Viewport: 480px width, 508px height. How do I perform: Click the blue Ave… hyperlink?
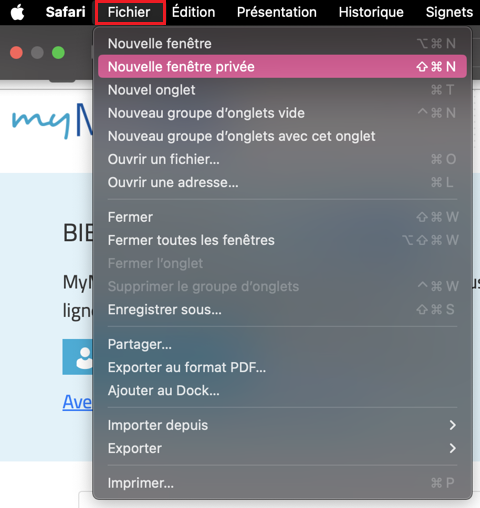tap(77, 402)
